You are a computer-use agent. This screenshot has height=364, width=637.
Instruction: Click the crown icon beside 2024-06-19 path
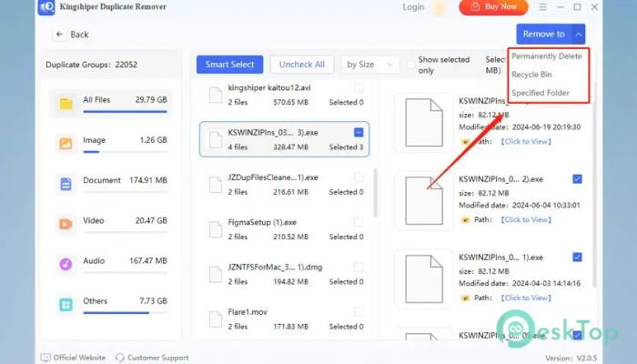[x=465, y=142]
